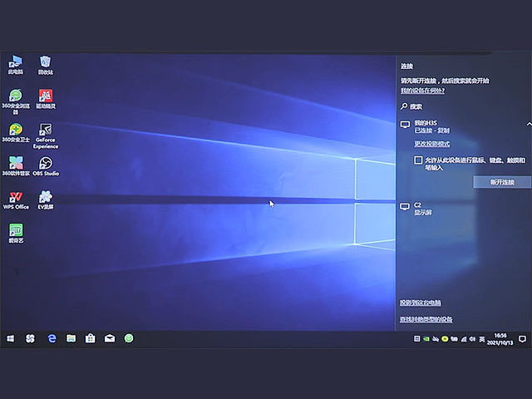Click the 断开连接 disconnect button

[502, 182]
